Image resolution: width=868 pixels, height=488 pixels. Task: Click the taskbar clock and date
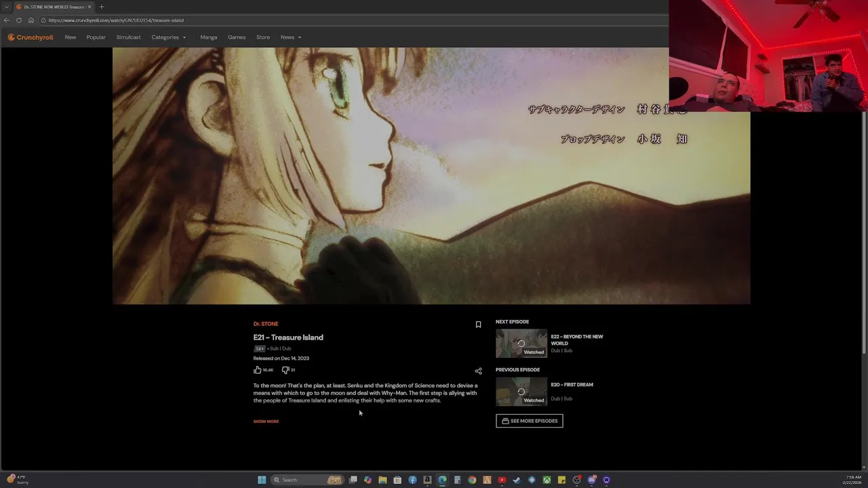[852, 480]
